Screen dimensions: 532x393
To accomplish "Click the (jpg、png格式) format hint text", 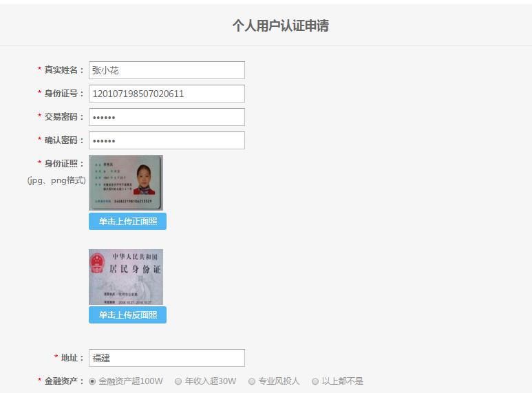I will [x=56, y=180].
